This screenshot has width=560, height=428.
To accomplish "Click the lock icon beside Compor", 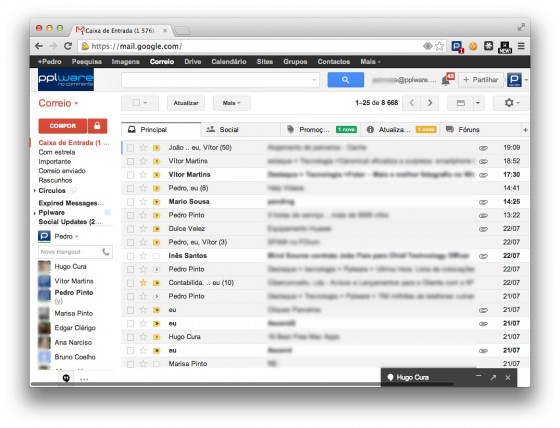I will [x=97, y=126].
